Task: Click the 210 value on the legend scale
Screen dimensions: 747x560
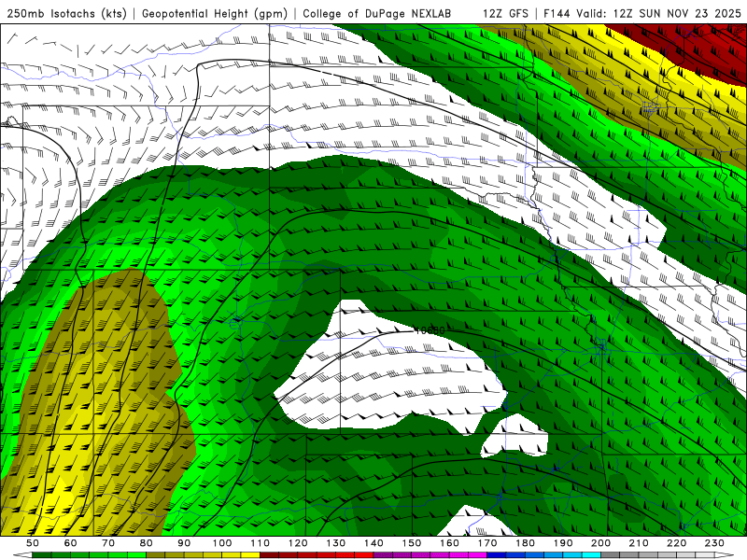Action: 639,543
